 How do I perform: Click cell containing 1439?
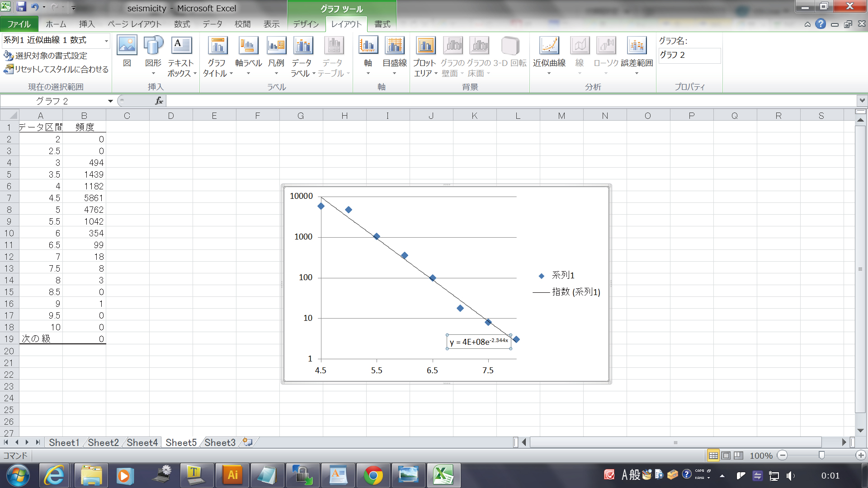[84, 174]
